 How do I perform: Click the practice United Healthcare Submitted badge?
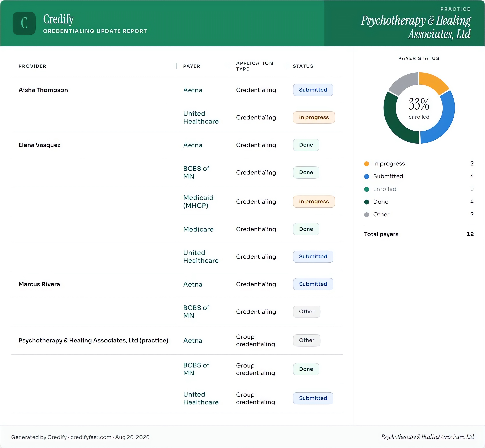coord(313,398)
